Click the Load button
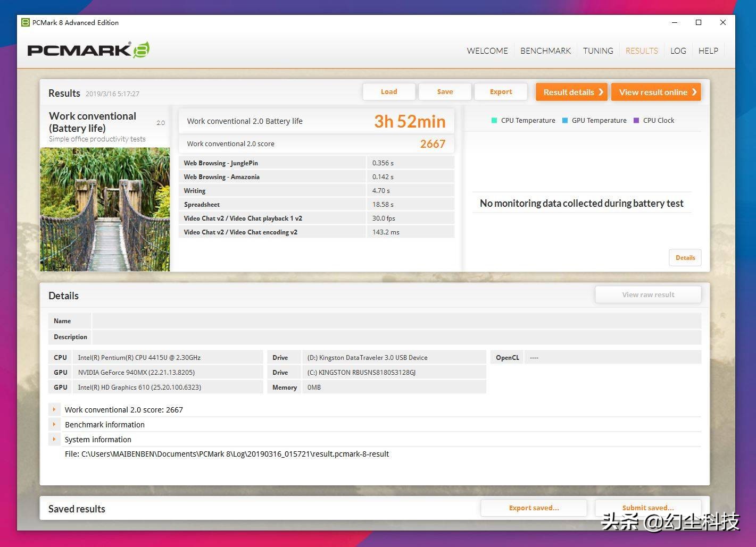 (x=389, y=91)
